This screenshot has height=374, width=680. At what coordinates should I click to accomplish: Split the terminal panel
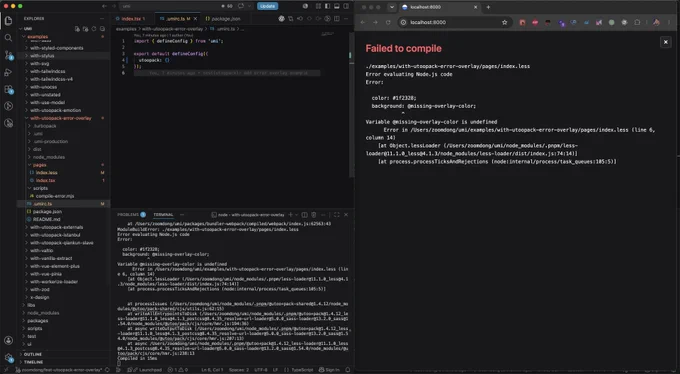304,215
